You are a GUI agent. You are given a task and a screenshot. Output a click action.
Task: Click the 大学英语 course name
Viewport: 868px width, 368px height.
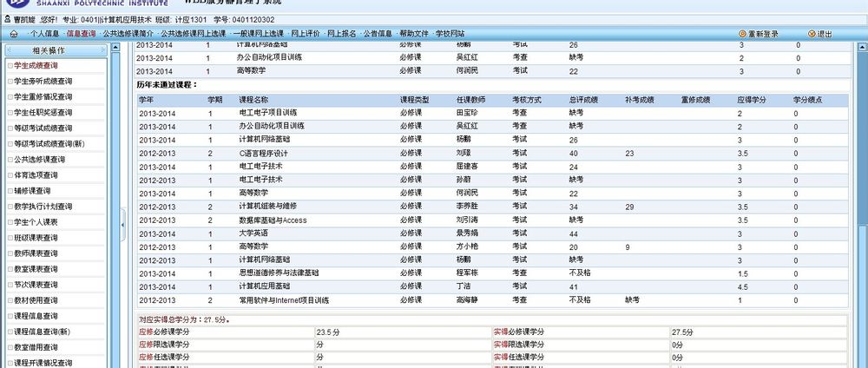click(x=253, y=233)
